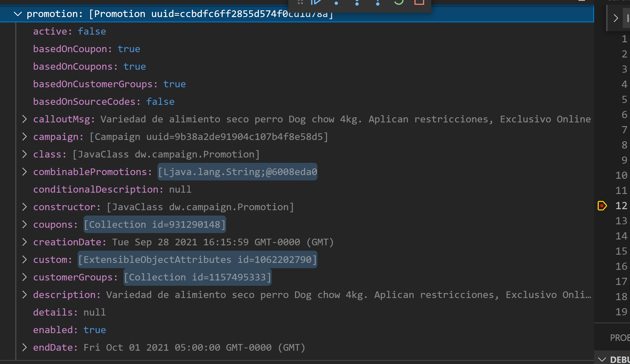Click the red Stop debug icon
The height and width of the screenshot is (364, 630).
[419, 2]
